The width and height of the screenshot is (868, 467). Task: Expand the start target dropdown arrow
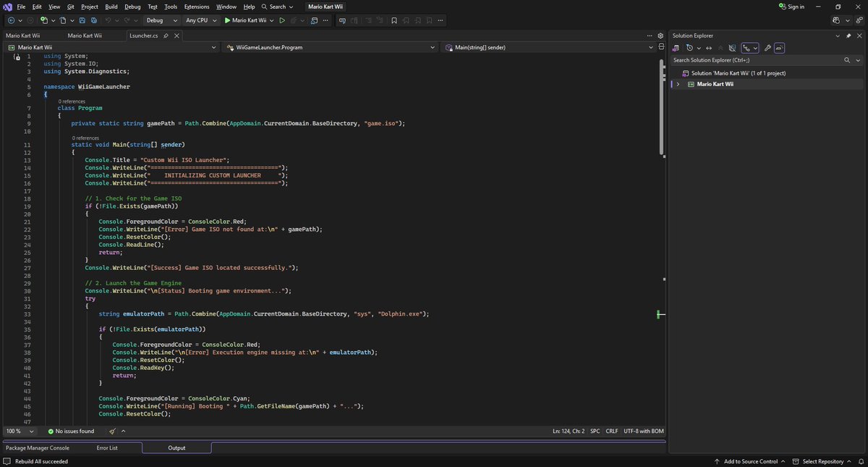271,20
